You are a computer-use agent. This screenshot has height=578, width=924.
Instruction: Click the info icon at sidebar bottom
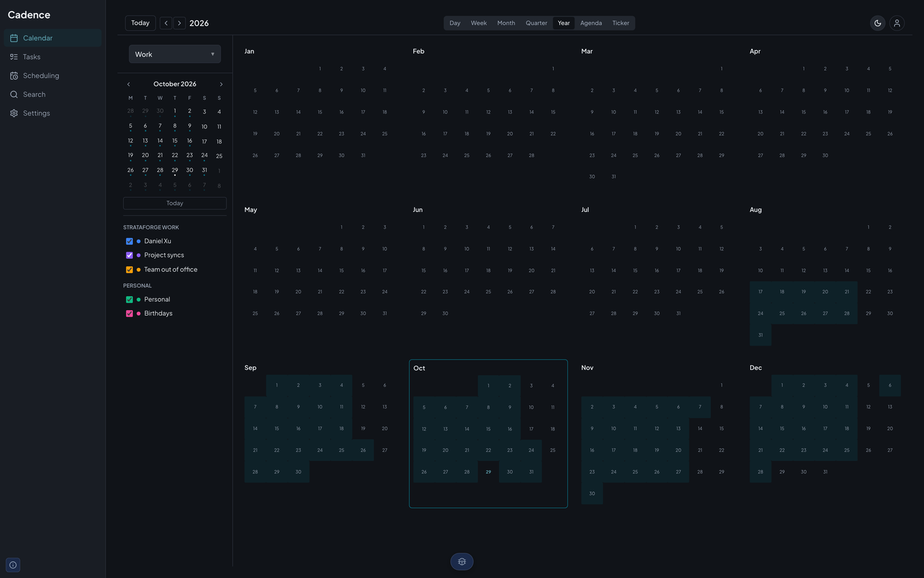(x=13, y=565)
